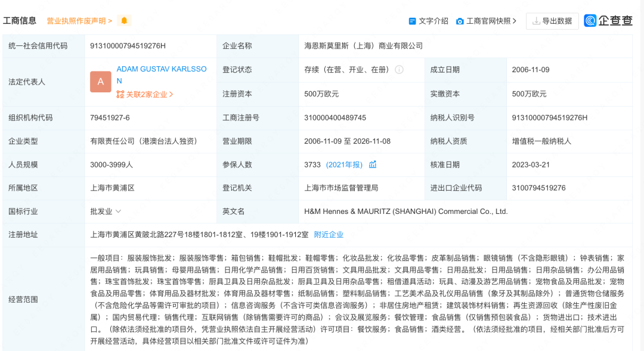Click insured count 3733
Viewport: 644px width, 351px height.
(312, 164)
